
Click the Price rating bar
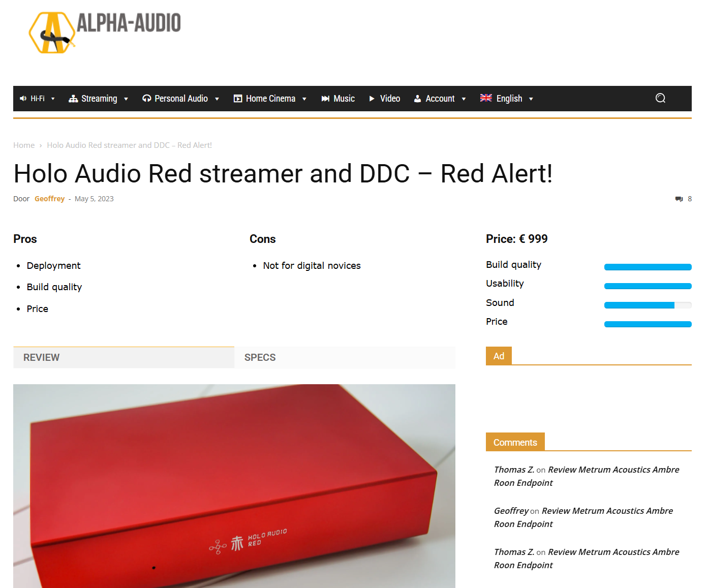coord(648,324)
